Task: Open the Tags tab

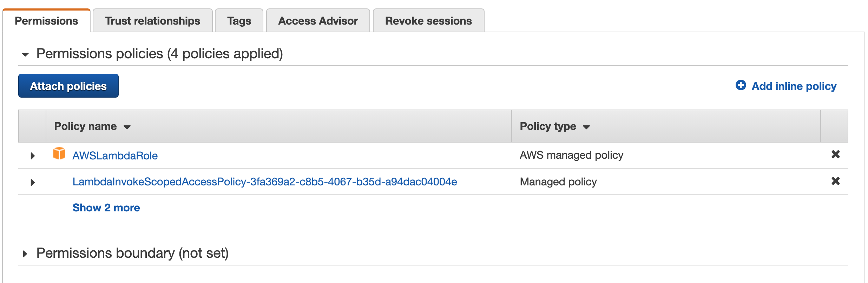Action: [x=239, y=21]
